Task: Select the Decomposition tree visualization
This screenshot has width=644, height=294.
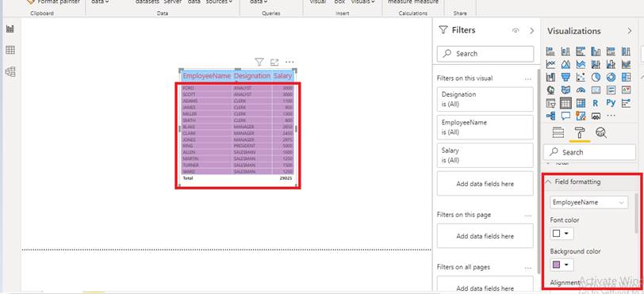Action: [x=550, y=116]
